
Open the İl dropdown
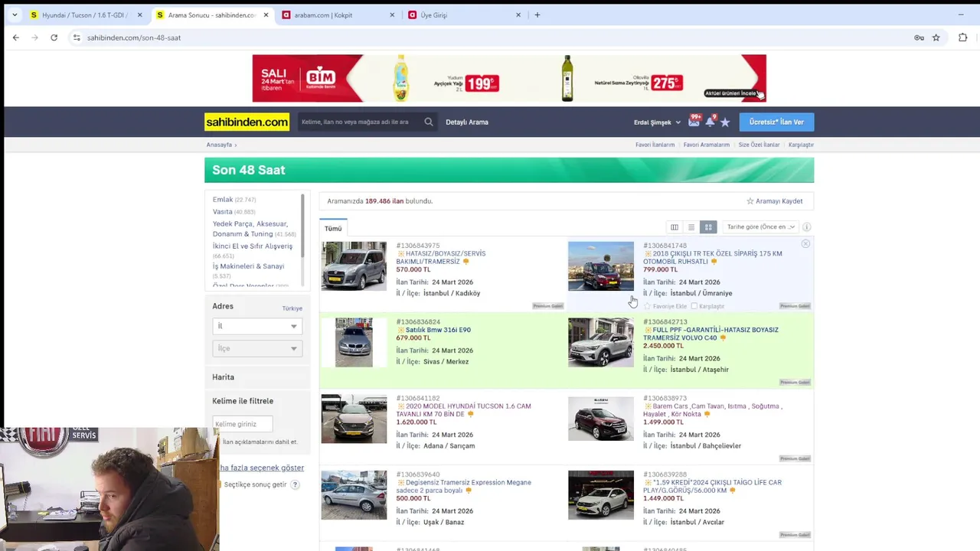pyautogui.click(x=257, y=326)
